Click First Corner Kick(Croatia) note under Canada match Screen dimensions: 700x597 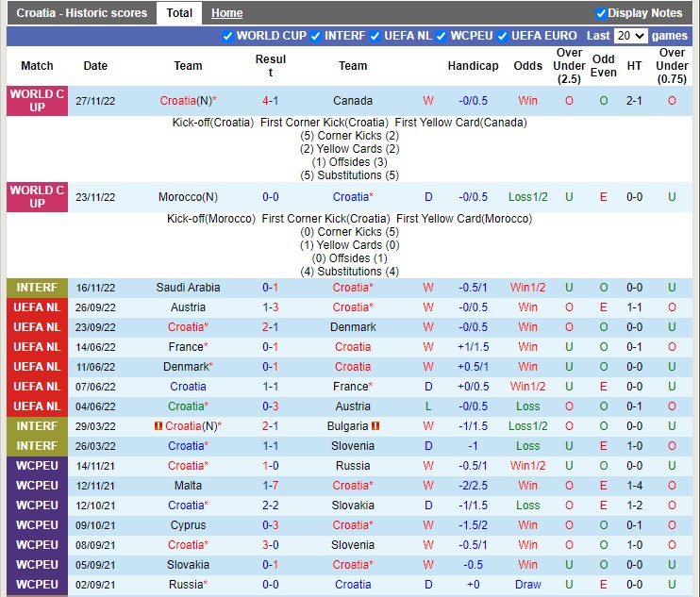coord(325,123)
